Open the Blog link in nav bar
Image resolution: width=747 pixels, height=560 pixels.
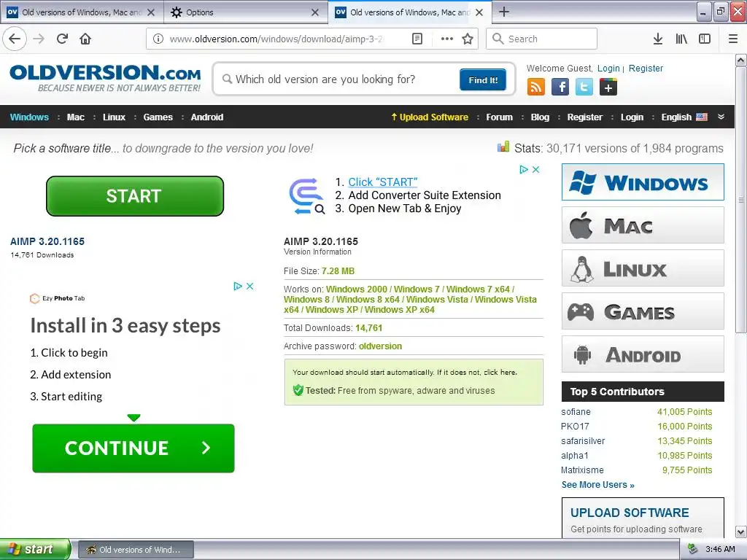(541, 117)
